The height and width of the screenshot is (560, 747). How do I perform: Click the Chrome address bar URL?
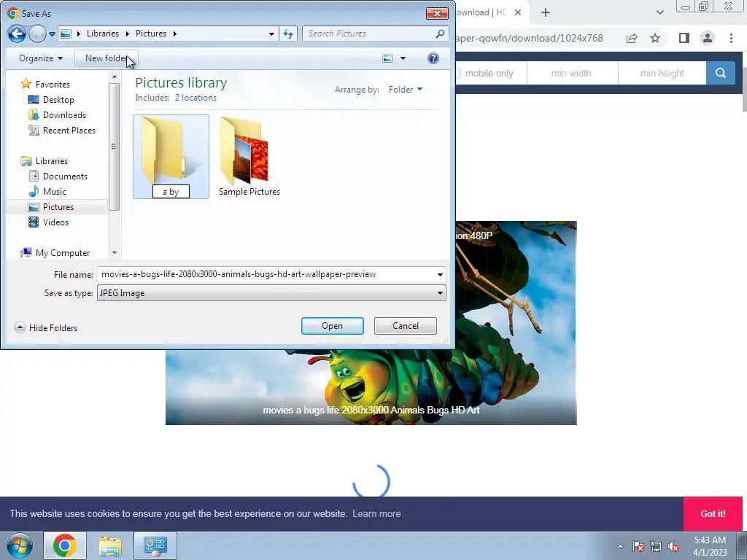(529, 38)
